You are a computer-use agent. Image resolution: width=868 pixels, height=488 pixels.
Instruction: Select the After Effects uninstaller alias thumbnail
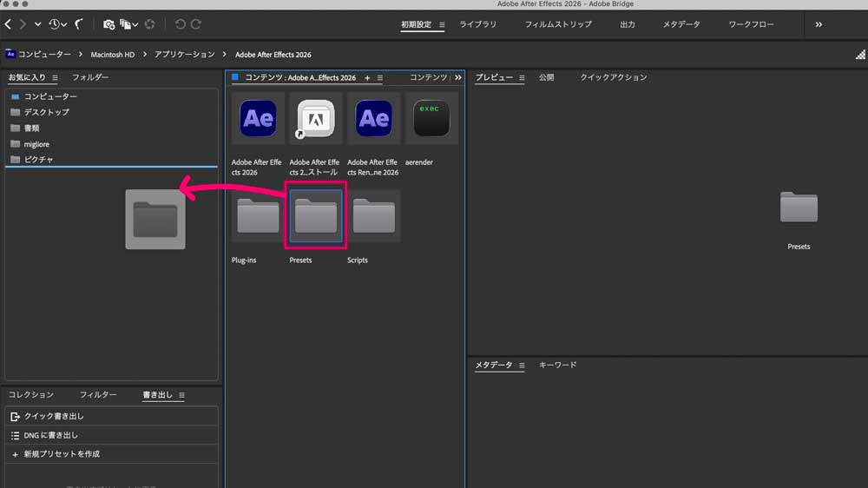point(316,118)
